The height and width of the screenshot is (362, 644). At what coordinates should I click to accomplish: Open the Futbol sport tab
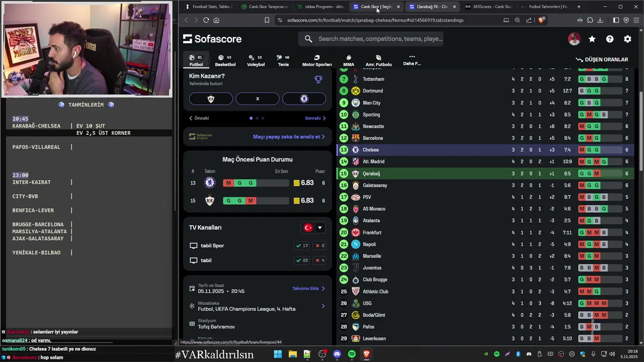tap(196, 60)
